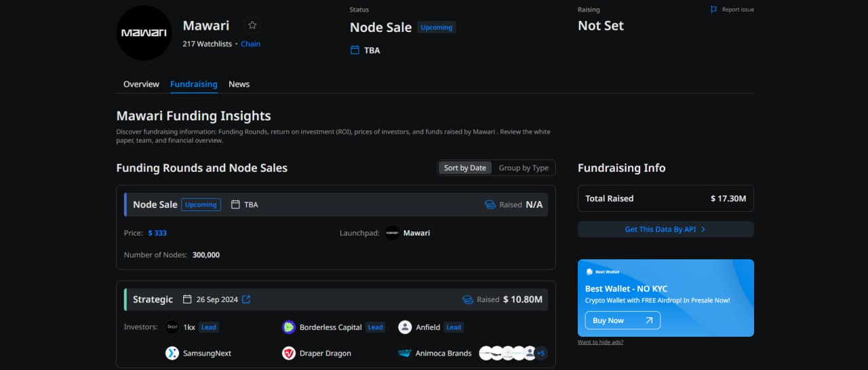Click the Upcoming badge in Node Sale row

click(201, 204)
